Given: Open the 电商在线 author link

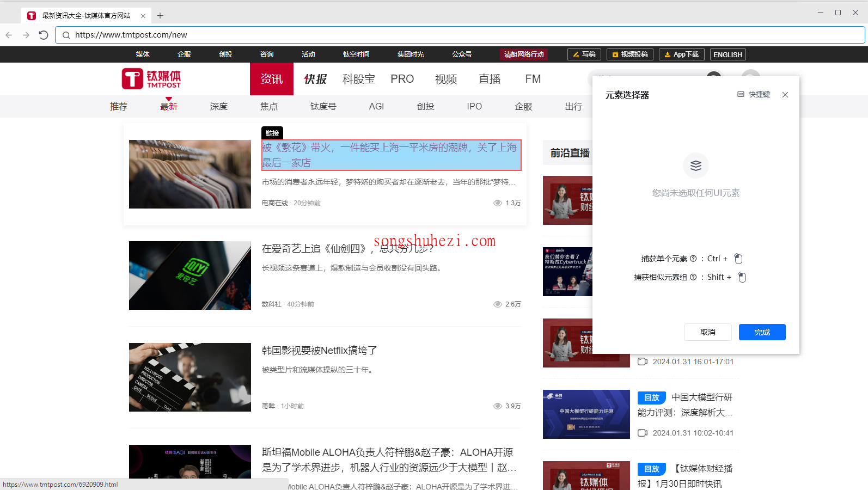Looking at the screenshot, I should [275, 203].
